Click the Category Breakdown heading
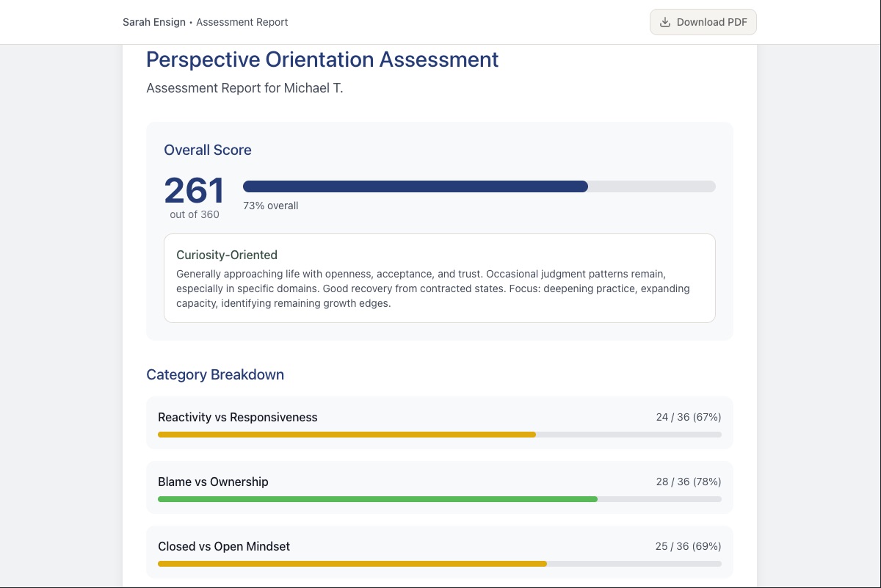The image size is (881, 588). point(214,374)
